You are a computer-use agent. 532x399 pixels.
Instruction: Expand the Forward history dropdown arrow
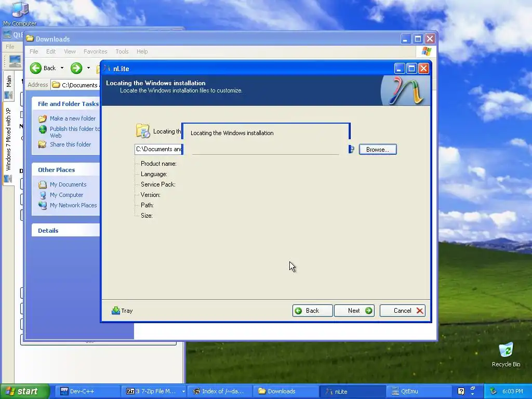point(88,68)
